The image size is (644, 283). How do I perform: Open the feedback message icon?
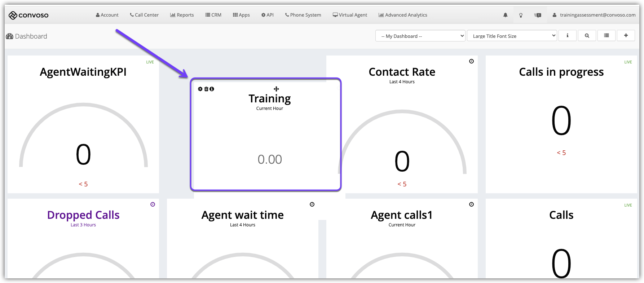(x=538, y=15)
